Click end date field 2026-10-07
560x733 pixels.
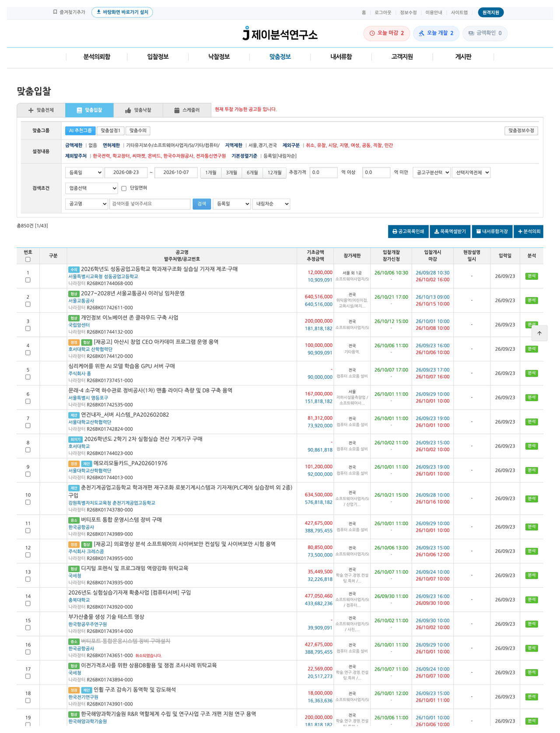click(x=176, y=173)
